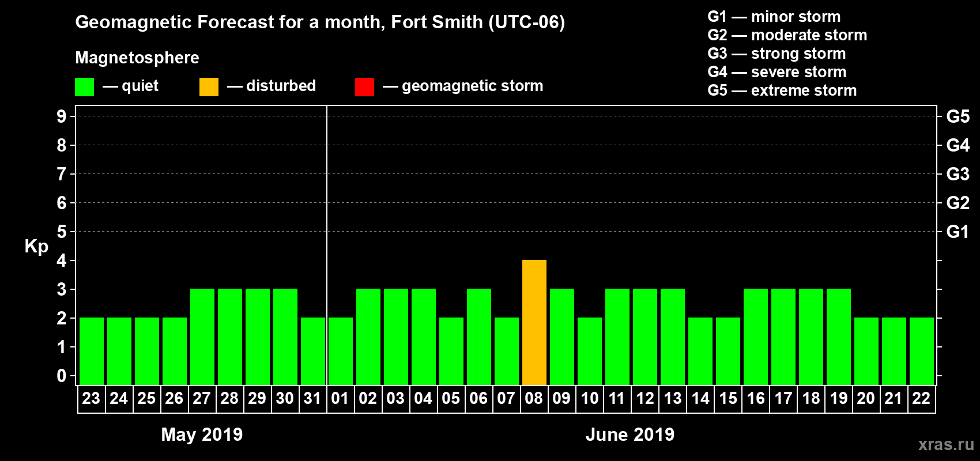Click the 'G1 — minor storm' legend line
Image resolution: width=980 pixels, height=461 pixels.
pyautogui.click(x=774, y=17)
